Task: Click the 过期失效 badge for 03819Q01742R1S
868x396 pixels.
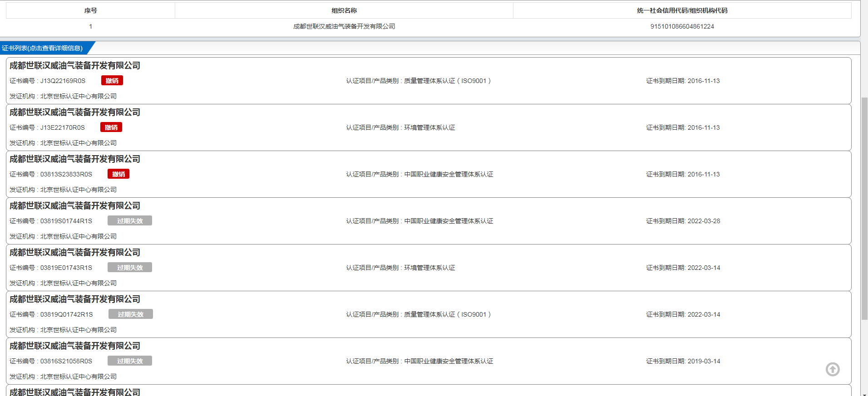Action: coord(131,314)
